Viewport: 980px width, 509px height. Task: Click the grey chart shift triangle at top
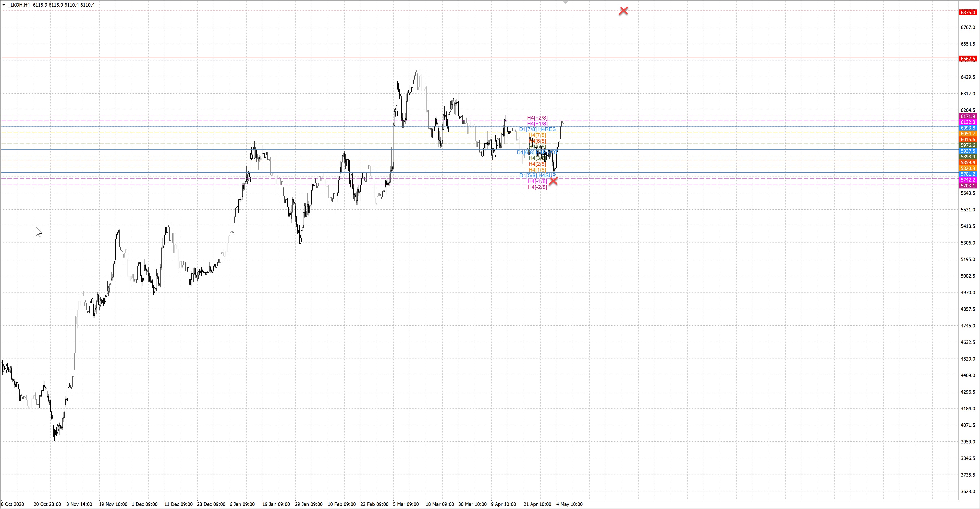point(566,2)
